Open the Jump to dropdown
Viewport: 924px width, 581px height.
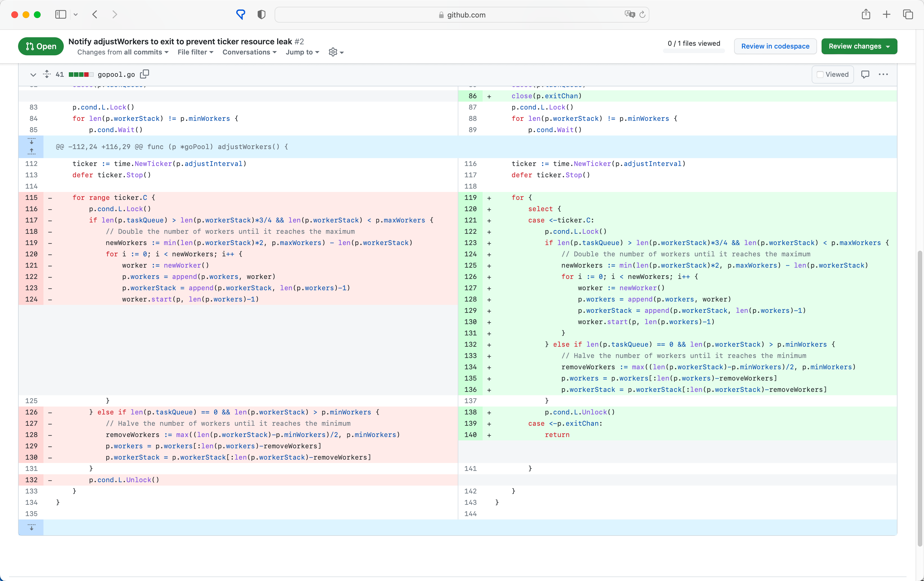[x=302, y=52]
